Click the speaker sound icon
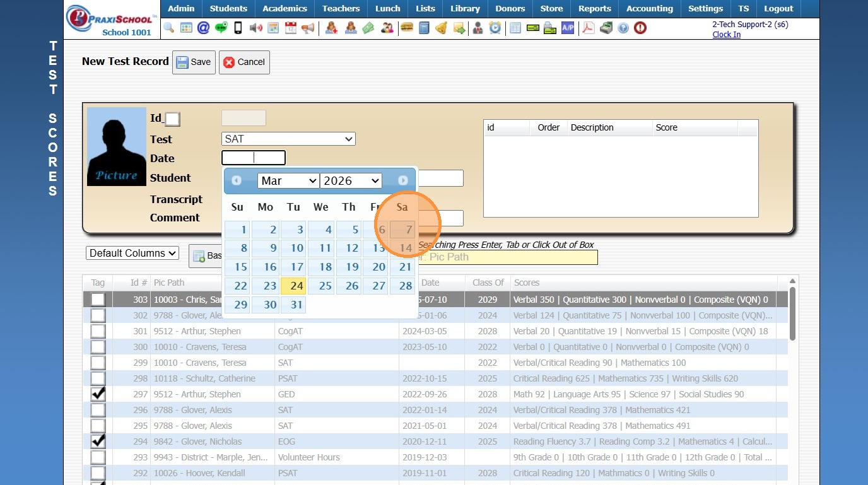Viewport: 868px width, 485px height. [x=255, y=28]
